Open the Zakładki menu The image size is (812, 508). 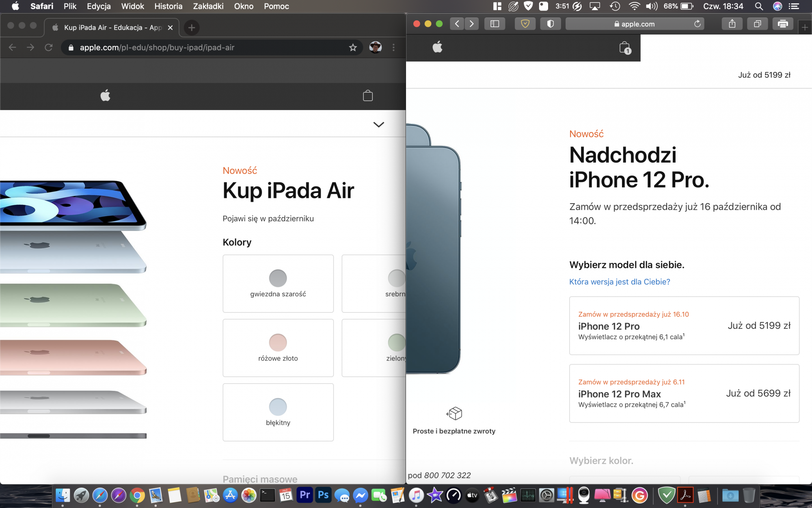click(208, 6)
